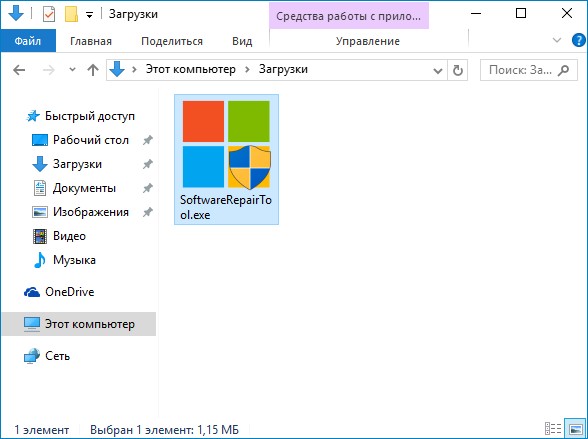Click the 1 элемент status text
588x439 pixels.
(42, 430)
